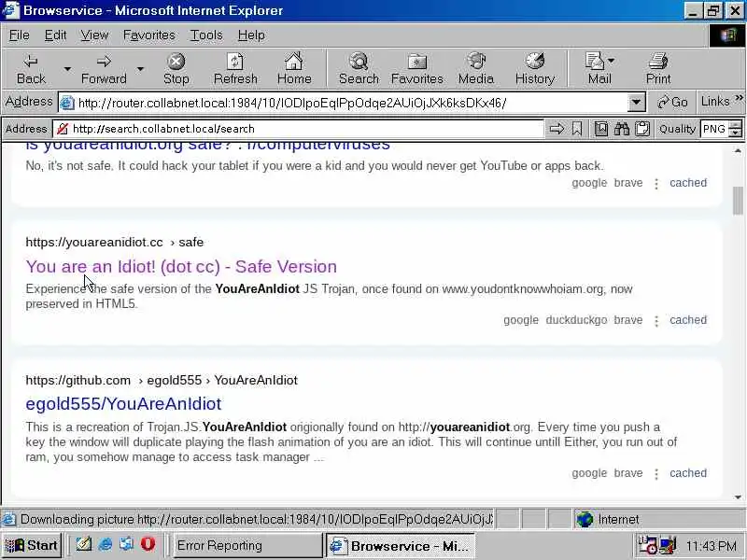The height and width of the screenshot is (560, 747).
Task: Click the Browservice go arrow icon
Action: click(x=556, y=129)
